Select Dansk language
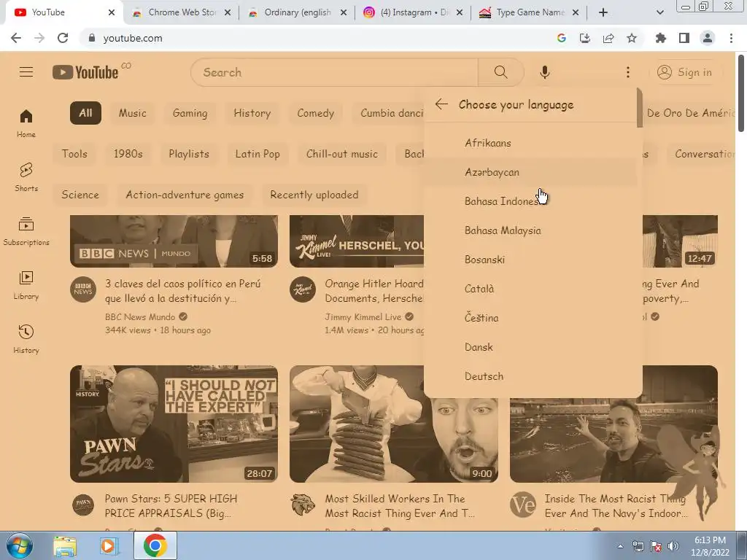 coord(530,346)
